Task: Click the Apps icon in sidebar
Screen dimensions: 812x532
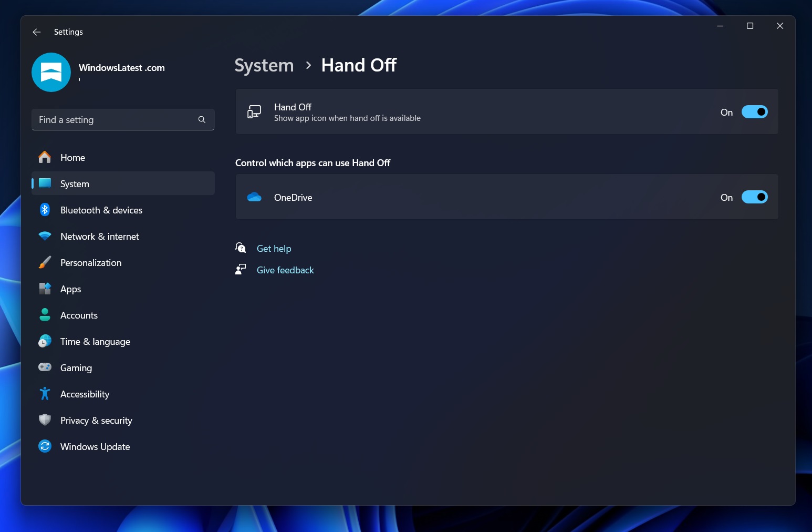Action: 45,289
